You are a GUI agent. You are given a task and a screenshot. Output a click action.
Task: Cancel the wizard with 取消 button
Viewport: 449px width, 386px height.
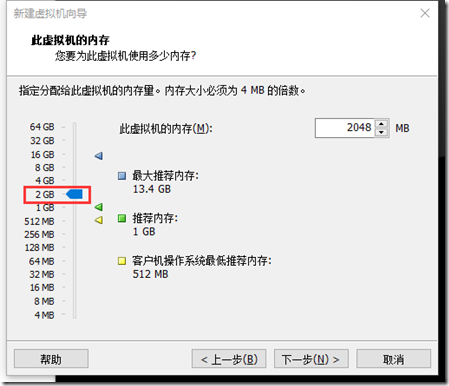coord(393,359)
